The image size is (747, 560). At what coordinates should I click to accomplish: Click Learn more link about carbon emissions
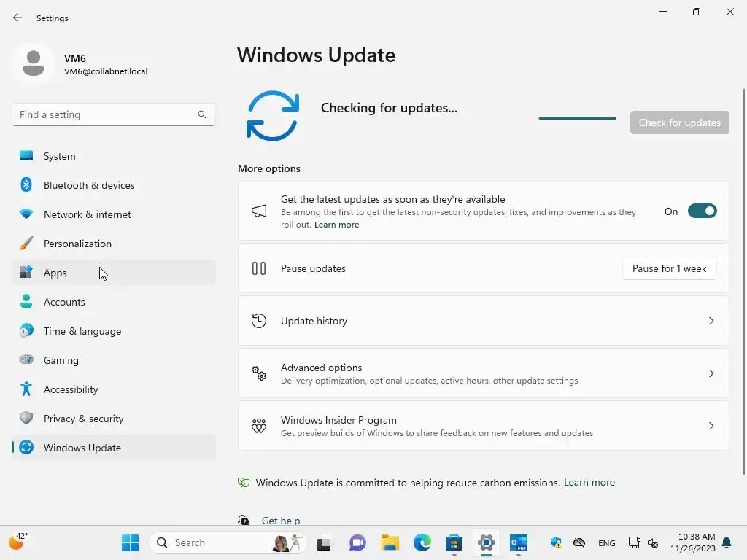coord(589,482)
